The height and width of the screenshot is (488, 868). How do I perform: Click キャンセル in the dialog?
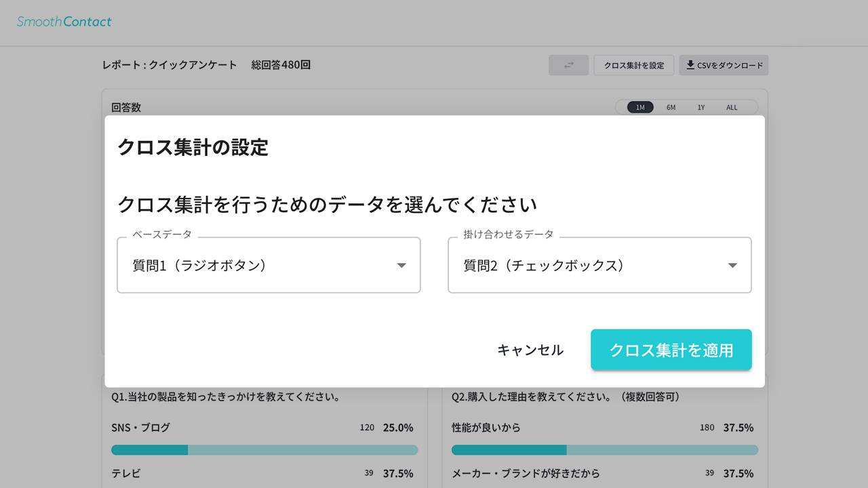point(530,350)
